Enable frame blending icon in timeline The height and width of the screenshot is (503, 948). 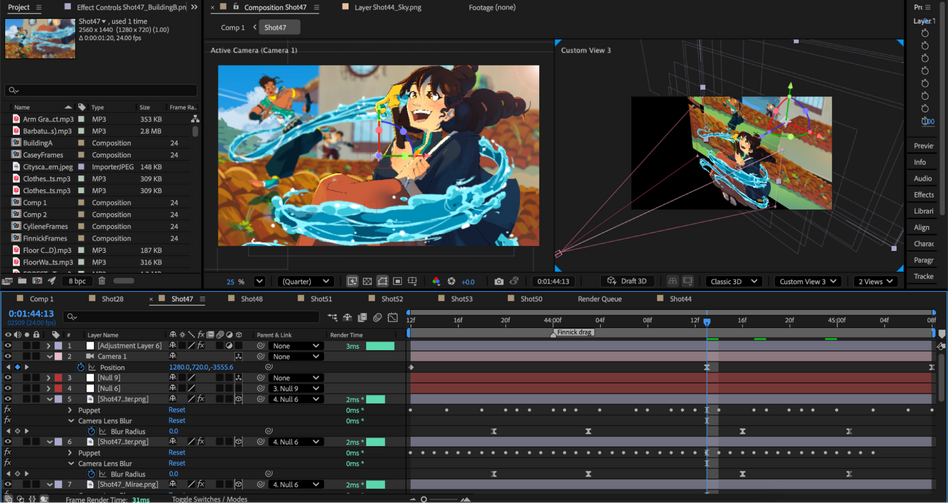[x=363, y=317]
